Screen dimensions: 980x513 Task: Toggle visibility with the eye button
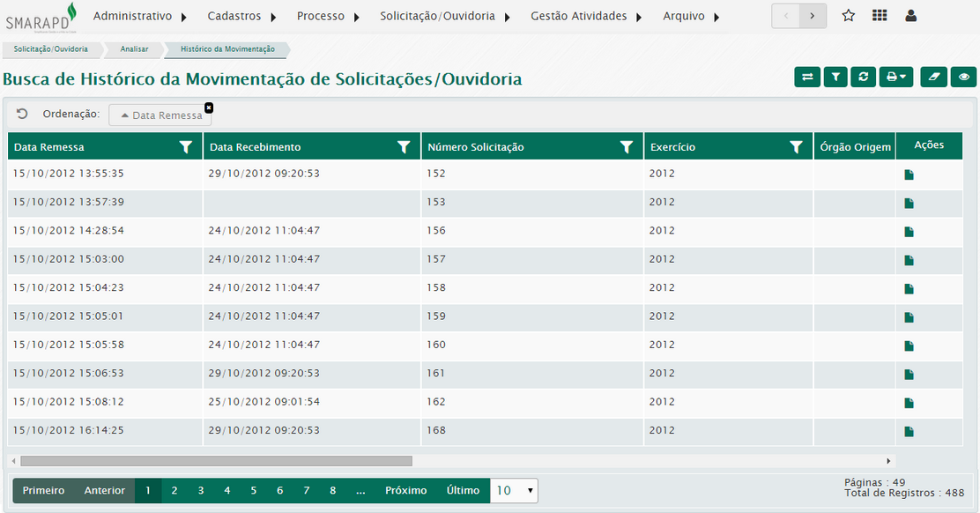[x=964, y=78]
